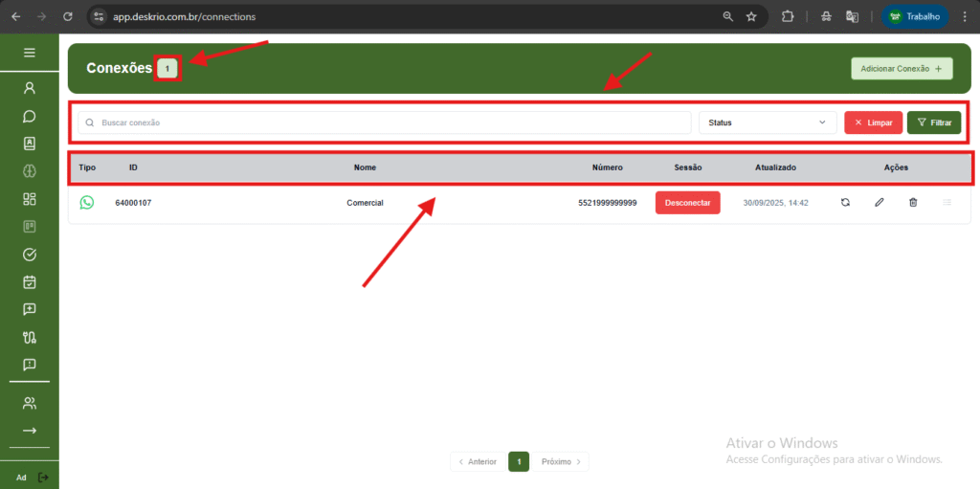Open the two-people users icon in the sidebar
The image size is (980, 489).
click(30, 403)
